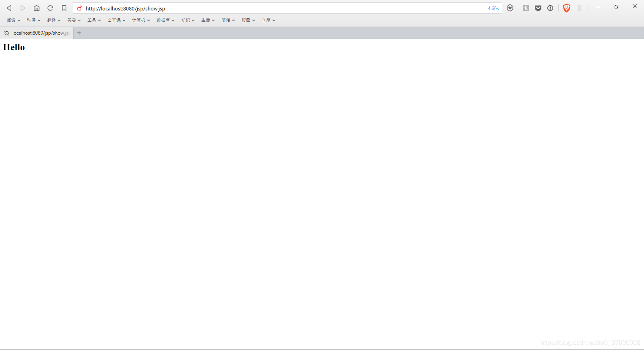Open the 邮箱 bookmark folder
The image size is (644, 350).
[228, 20]
